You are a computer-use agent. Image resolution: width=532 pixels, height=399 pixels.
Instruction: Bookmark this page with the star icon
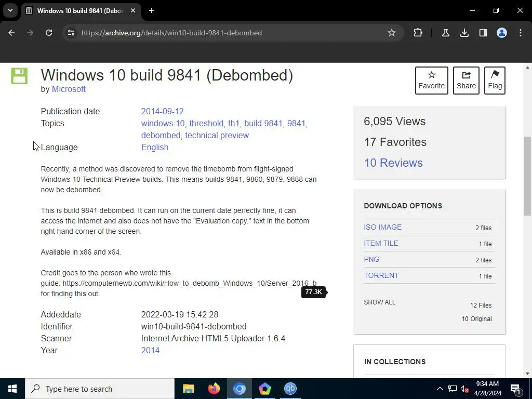tap(392, 33)
